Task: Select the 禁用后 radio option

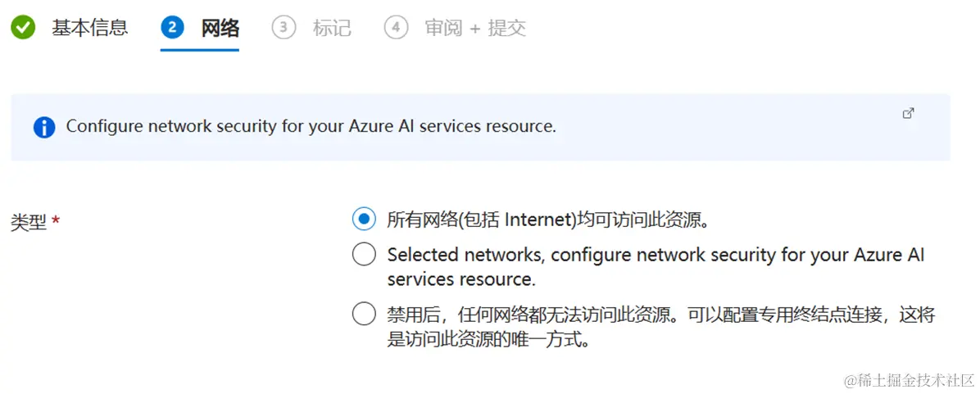Action: pos(364,315)
